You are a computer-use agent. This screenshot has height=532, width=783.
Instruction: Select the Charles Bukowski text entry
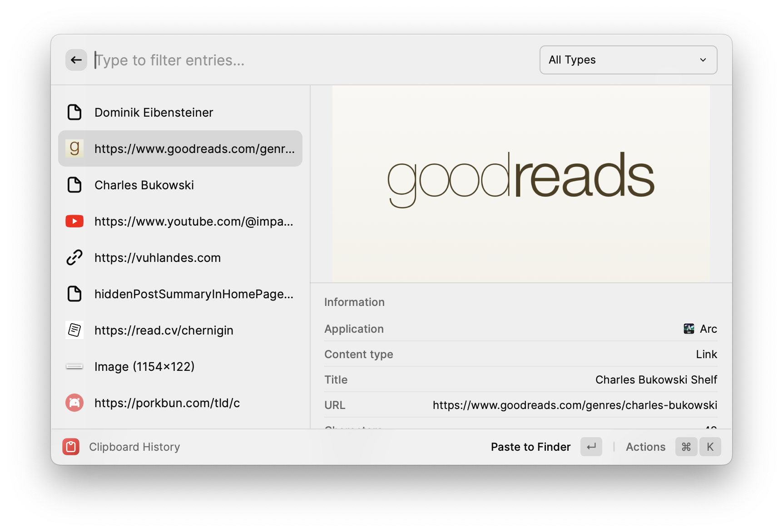180,185
